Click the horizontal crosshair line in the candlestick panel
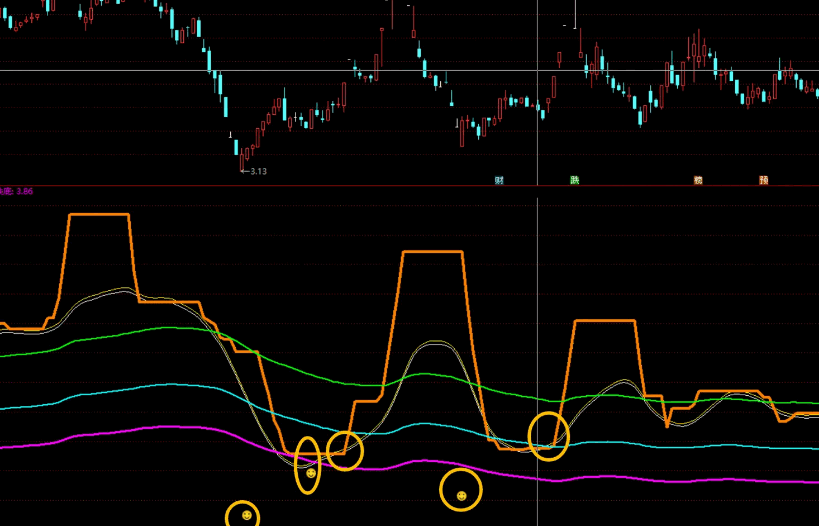 pyautogui.click(x=120, y=70)
